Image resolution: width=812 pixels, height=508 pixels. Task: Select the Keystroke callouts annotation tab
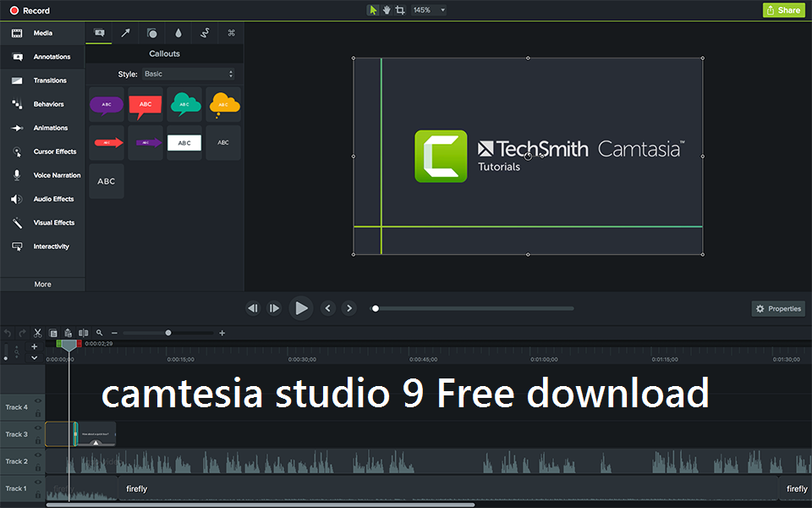232,33
